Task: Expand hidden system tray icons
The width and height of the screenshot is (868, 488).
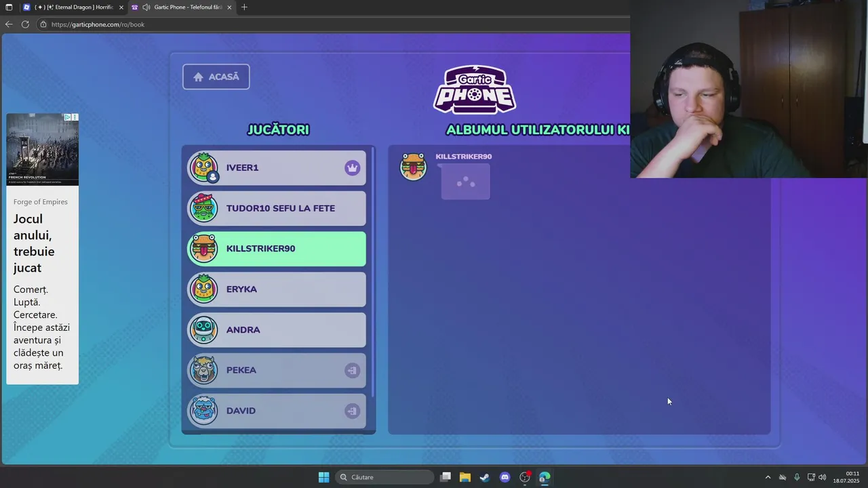Action: pos(768,477)
